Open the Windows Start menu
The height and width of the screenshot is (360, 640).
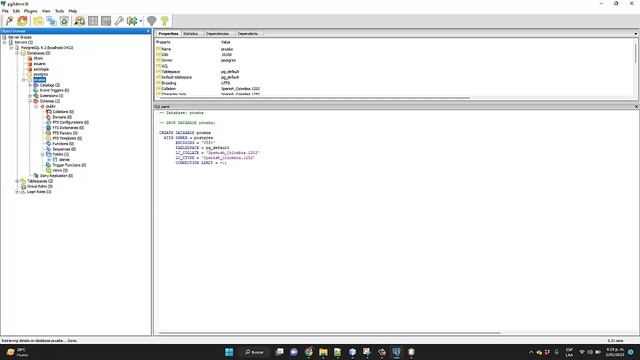pyautogui.click(x=229, y=352)
